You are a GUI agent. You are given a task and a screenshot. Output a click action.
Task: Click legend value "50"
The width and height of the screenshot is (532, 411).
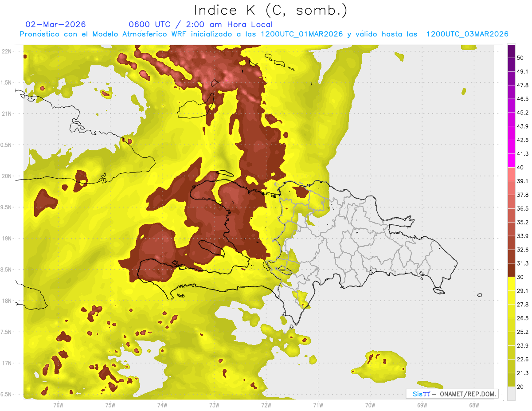(x=520, y=58)
